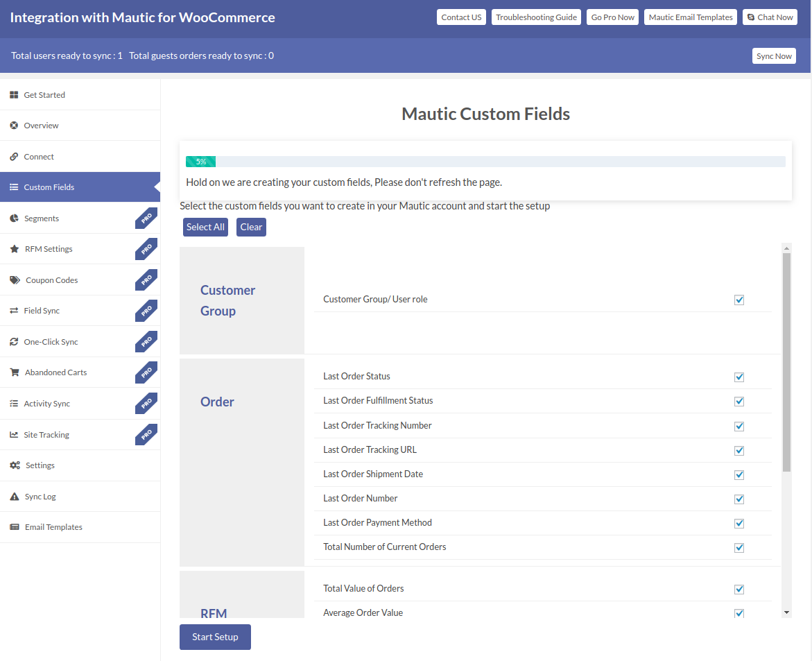
Task: Click the Customer Group heading
Action: [228, 300]
